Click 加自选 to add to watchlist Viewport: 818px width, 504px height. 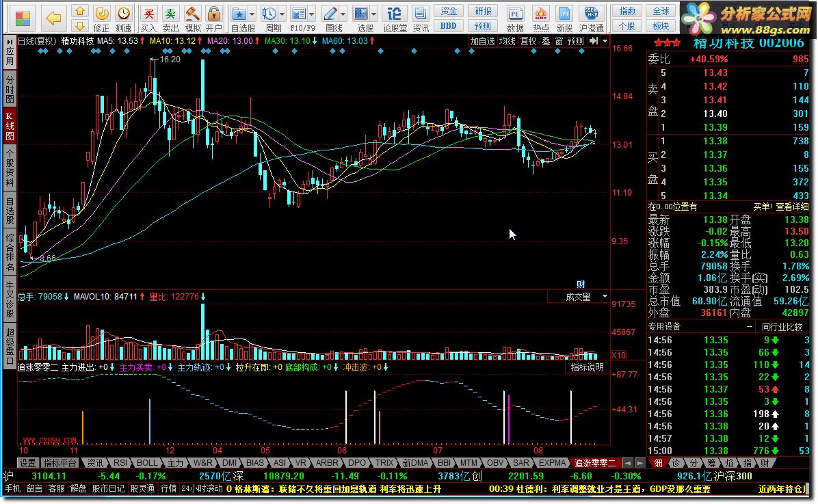(x=482, y=41)
